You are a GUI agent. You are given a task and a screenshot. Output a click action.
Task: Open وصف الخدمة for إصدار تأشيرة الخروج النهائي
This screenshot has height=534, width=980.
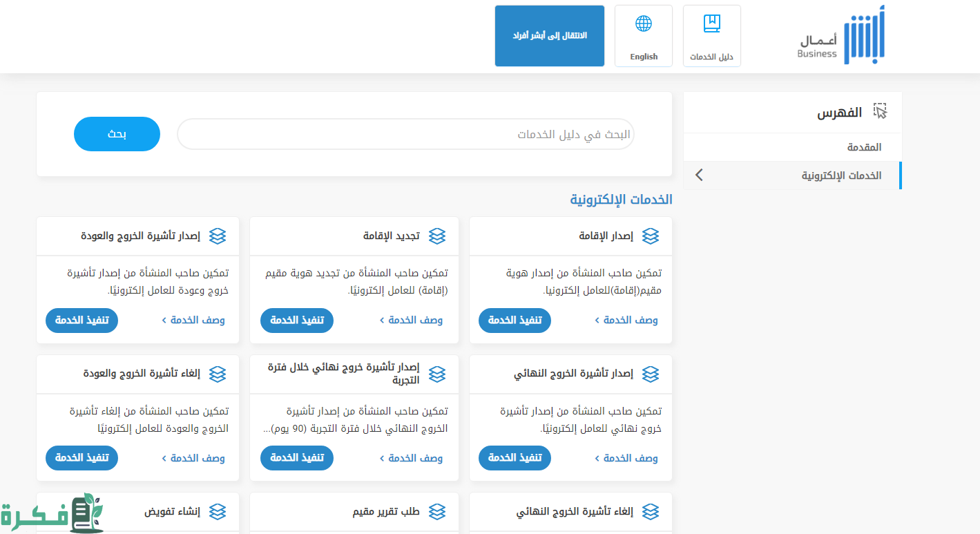click(626, 458)
